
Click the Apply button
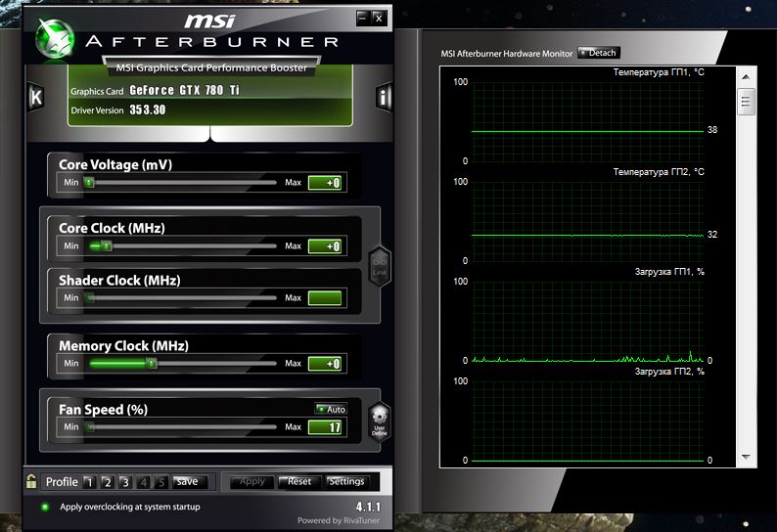point(251,481)
